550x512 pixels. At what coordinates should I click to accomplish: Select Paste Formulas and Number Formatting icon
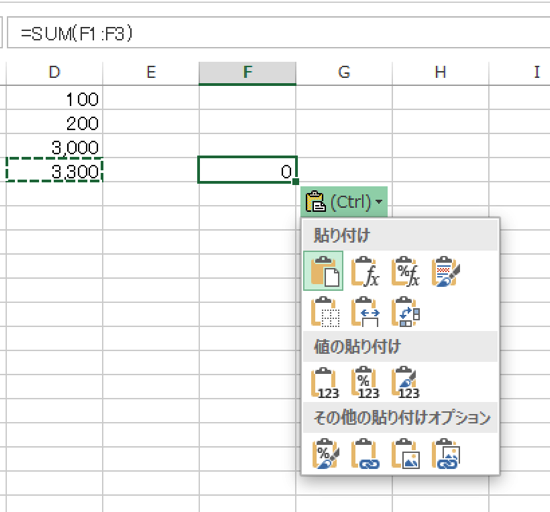tap(405, 271)
